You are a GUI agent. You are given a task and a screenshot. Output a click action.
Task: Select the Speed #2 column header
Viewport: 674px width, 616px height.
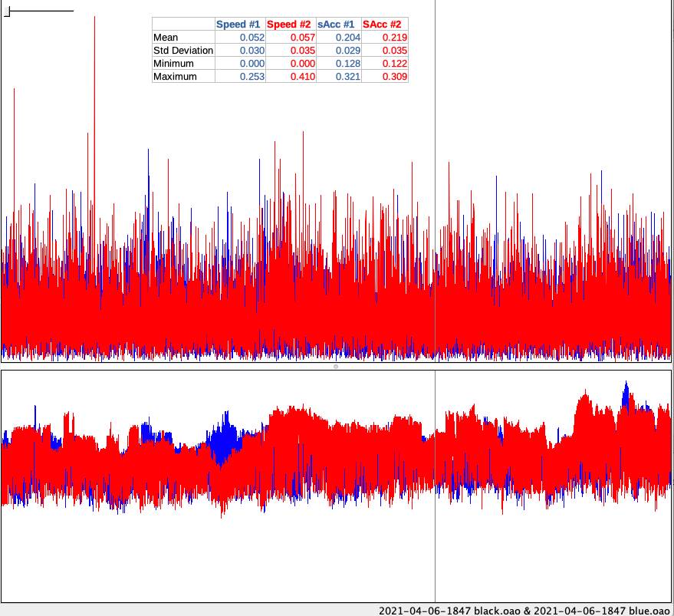(289, 25)
